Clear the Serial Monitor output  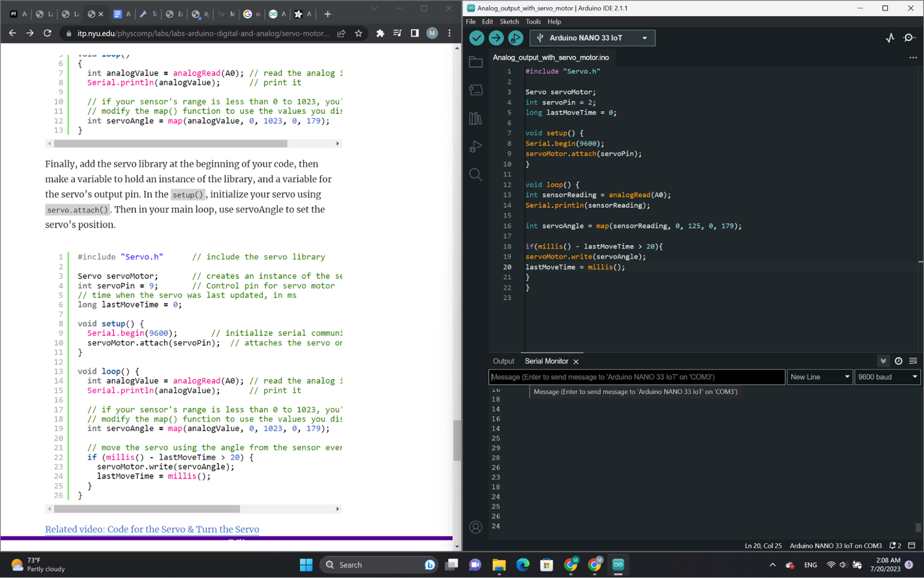pyautogui.click(x=913, y=361)
